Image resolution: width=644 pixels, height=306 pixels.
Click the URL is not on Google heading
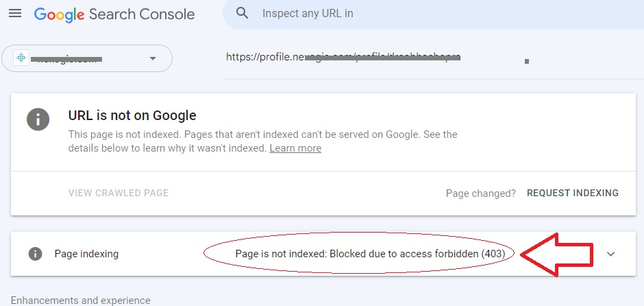tap(132, 115)
